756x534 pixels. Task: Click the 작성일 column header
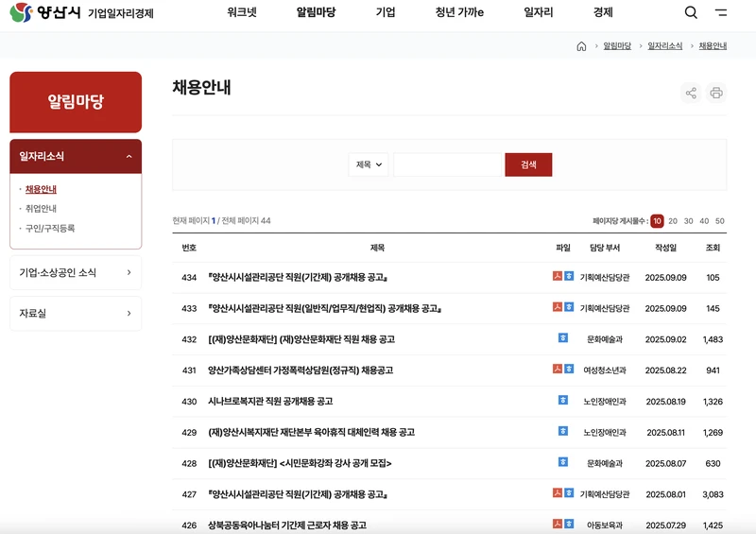click(665, 248)
